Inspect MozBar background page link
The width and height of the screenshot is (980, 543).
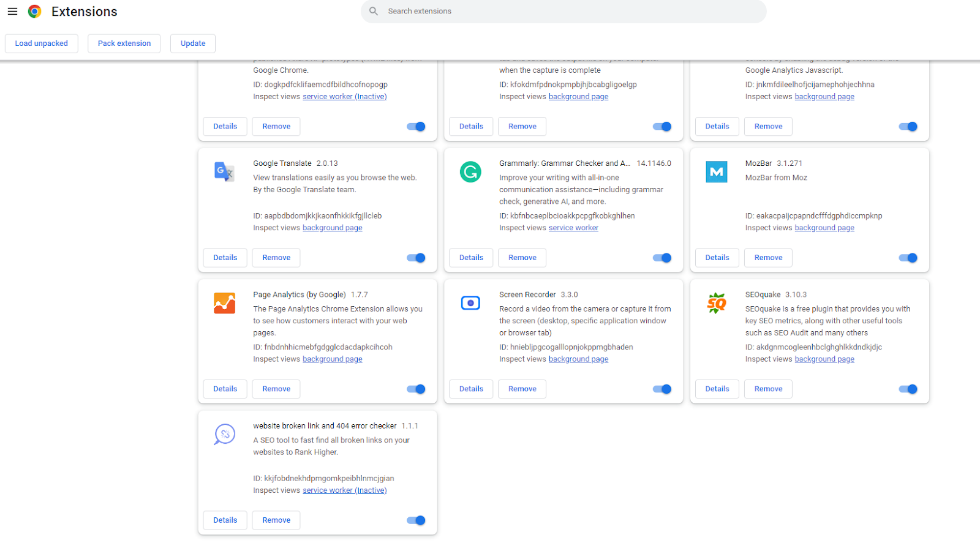click(824, 228)
